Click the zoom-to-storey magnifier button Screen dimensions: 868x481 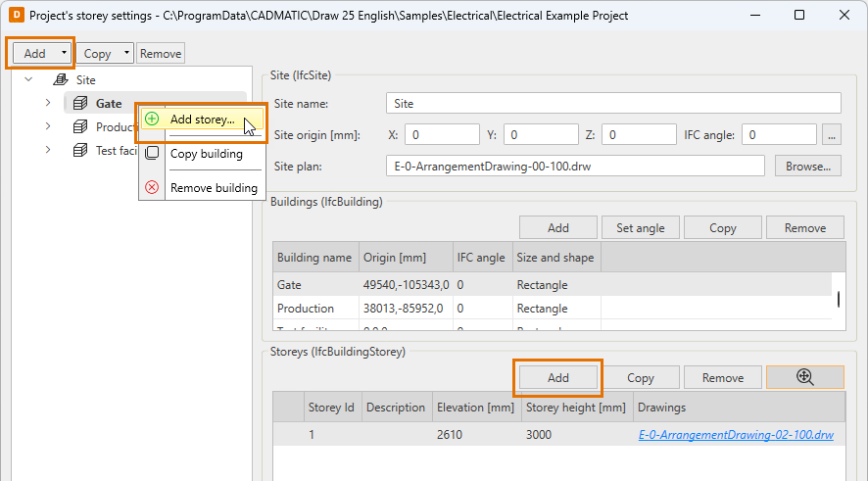804,377
